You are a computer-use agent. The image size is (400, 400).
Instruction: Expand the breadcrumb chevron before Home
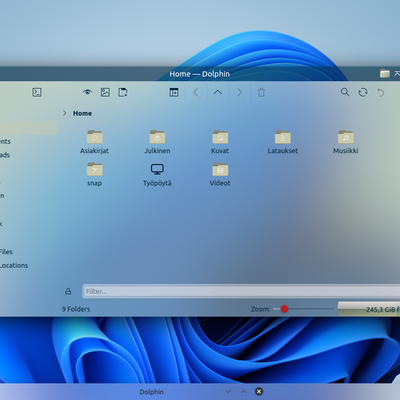[65, 113]
